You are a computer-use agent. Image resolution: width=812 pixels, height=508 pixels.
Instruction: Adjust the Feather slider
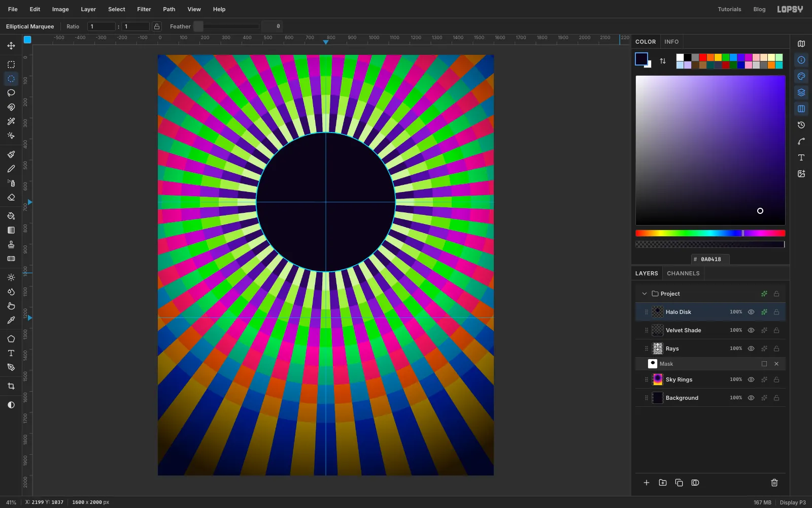(226, 26)
